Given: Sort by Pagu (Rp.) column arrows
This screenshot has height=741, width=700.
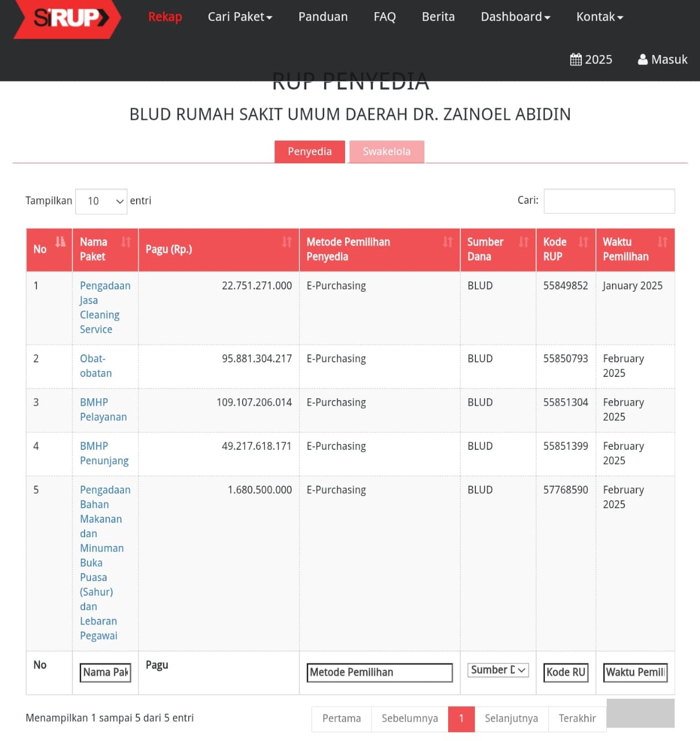Looking at the screenshot, I should (287, 243).
